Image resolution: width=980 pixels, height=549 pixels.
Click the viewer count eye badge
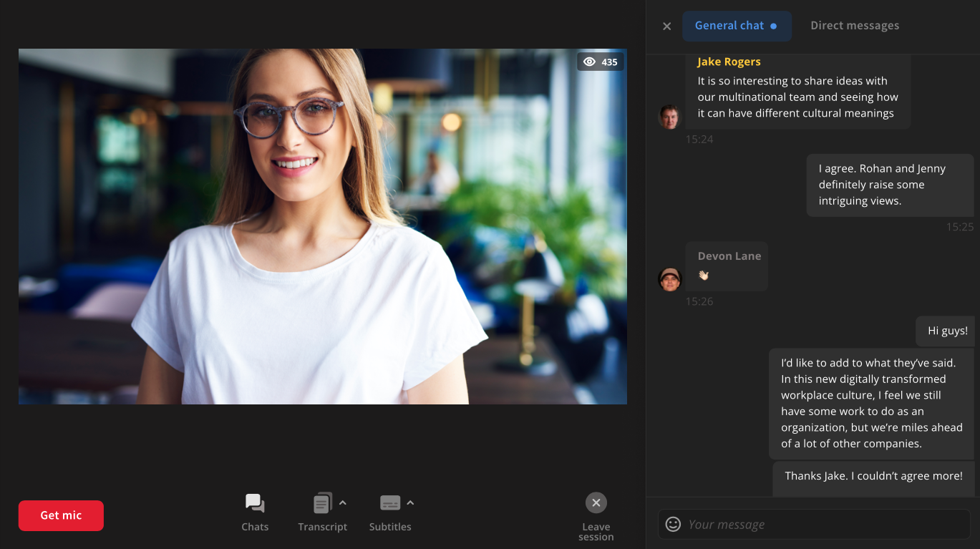coord(601,62)
